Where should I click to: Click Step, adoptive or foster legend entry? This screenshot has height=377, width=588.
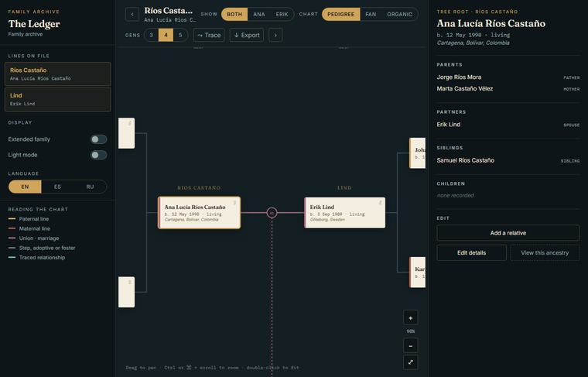coord(42,248)
